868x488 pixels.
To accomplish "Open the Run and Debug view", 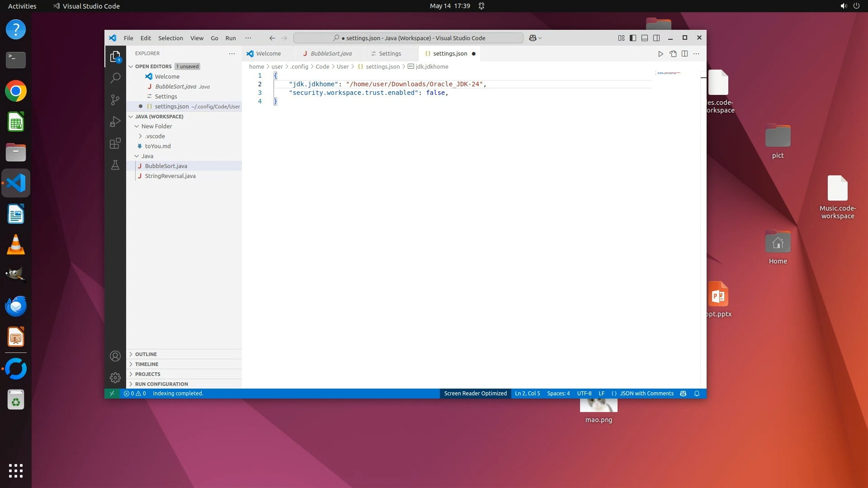I will click(x=115, y=122).
